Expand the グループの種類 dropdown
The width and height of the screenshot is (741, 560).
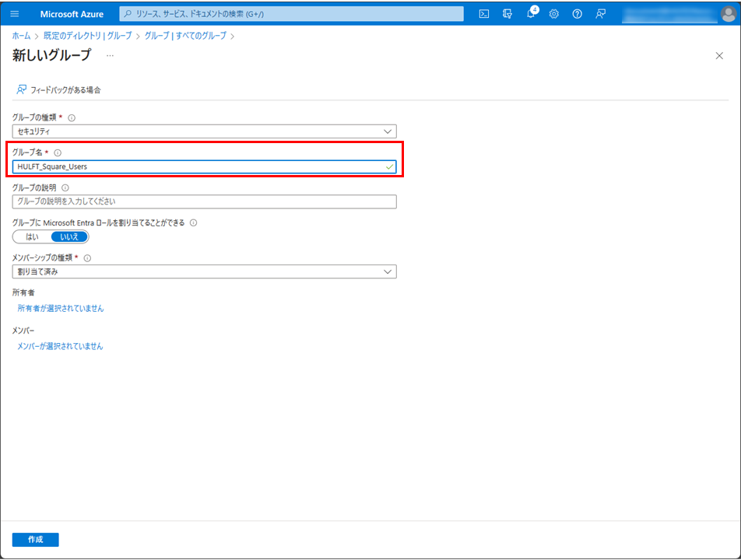tap(204, 131)
